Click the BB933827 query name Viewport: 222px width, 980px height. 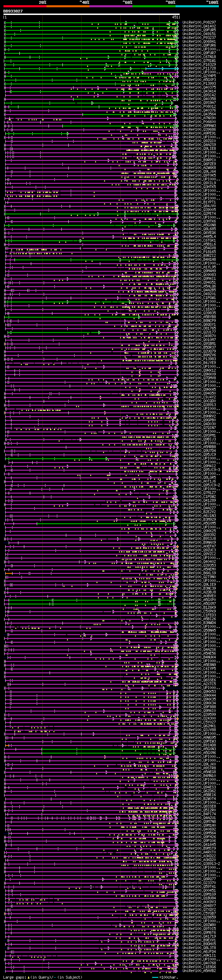(x=13, y=11)
